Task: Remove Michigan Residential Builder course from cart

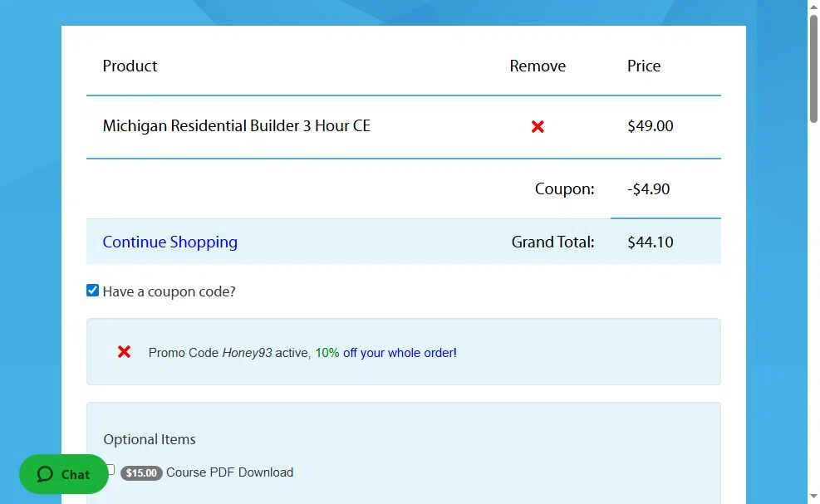Action: click(538, 126)
